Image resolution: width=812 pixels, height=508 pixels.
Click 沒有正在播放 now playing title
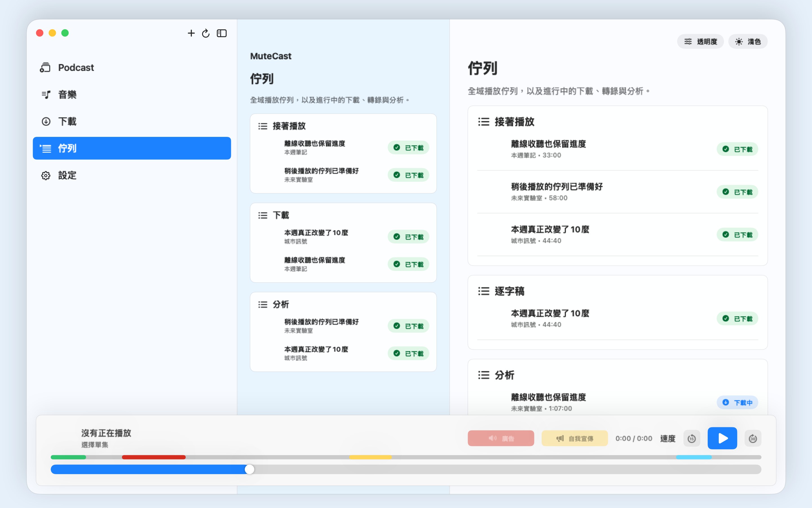point(106,433)
